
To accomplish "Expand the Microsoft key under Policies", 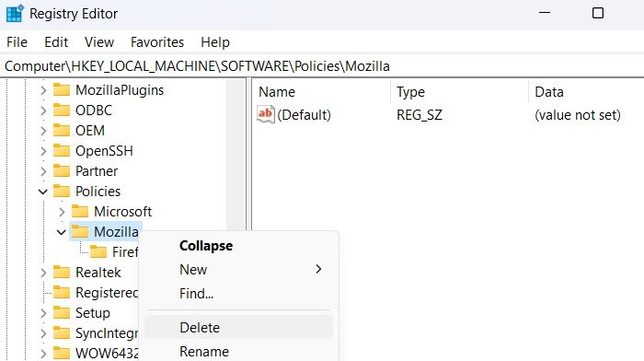I will click(x=62, y=212).
